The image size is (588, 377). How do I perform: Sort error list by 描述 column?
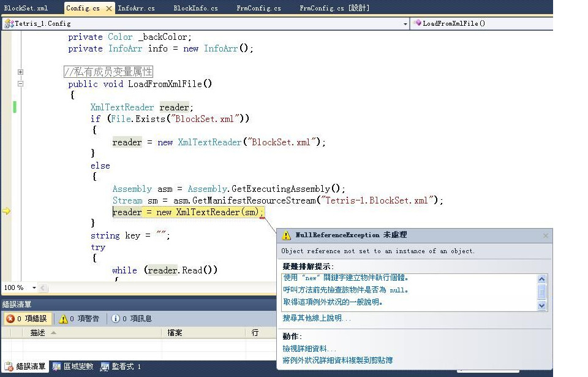tap(92, 333)
